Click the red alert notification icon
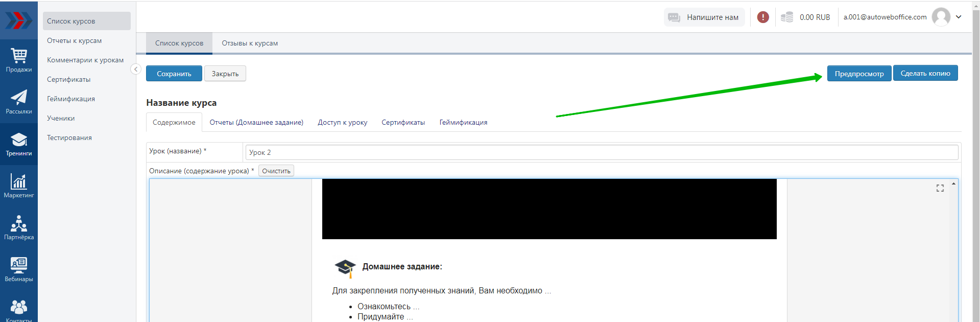The image size is (980, 322). click(x=763, y=17)
